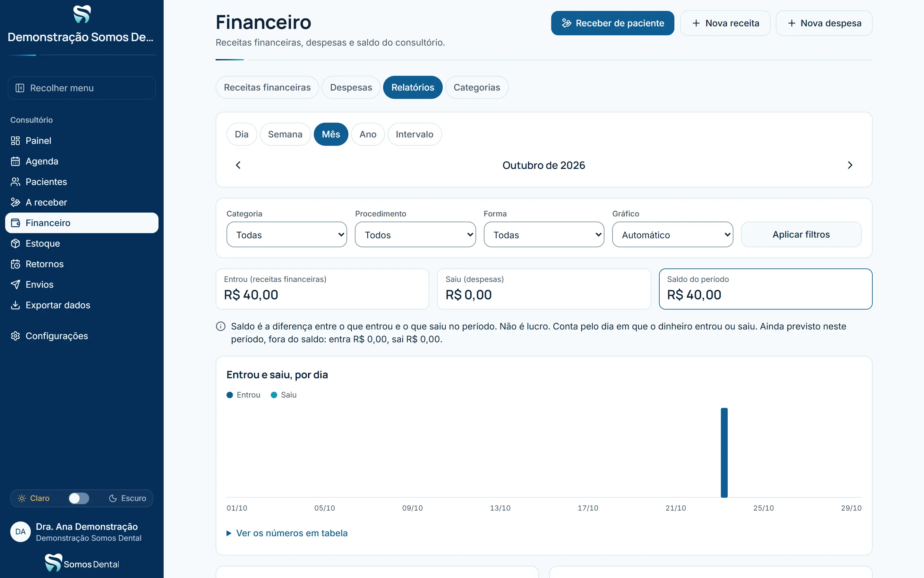
Task: Open Painel via its dashboard icon
Action: (15, 141)
